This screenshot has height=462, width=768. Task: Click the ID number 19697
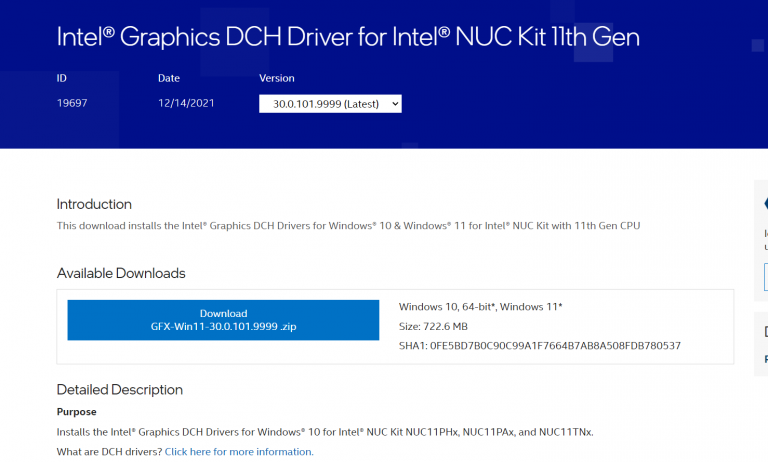click(x=72, y=103)
